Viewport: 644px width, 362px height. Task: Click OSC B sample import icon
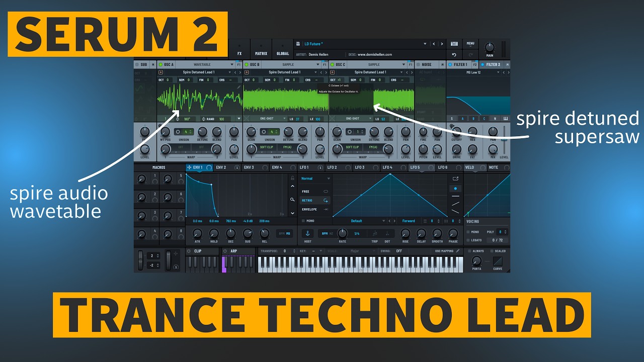click(x=247, y=72)
